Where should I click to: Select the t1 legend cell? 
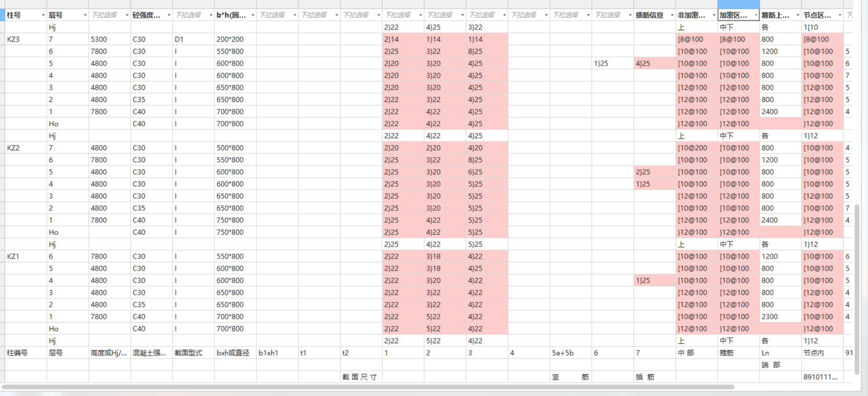[319, 353]
